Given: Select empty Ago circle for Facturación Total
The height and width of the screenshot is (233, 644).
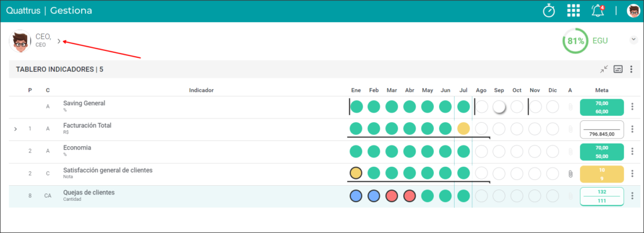Looking at the screenshot, I should click(x=481, y=128).
